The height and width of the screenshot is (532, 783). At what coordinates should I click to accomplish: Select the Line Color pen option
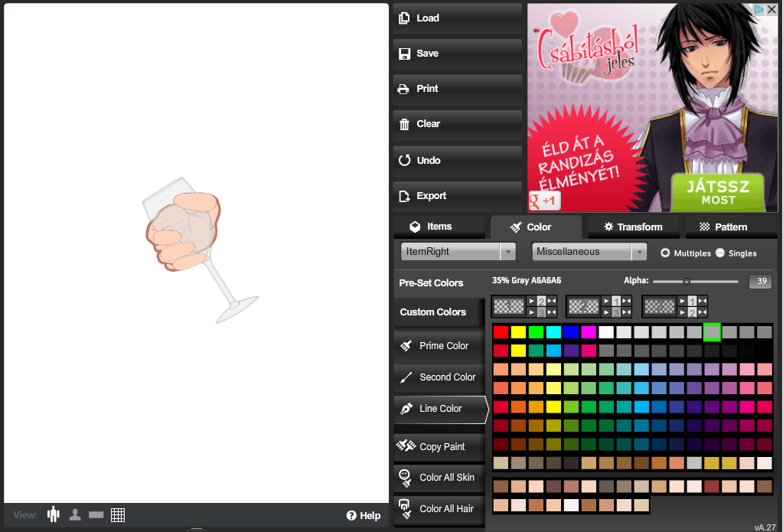point(440,409)
